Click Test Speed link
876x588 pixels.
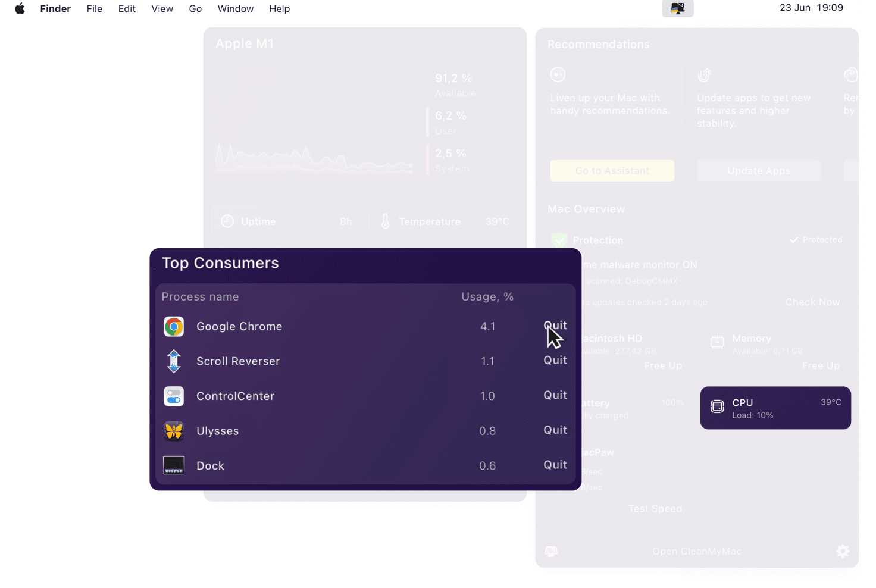(x=655, y=509)
